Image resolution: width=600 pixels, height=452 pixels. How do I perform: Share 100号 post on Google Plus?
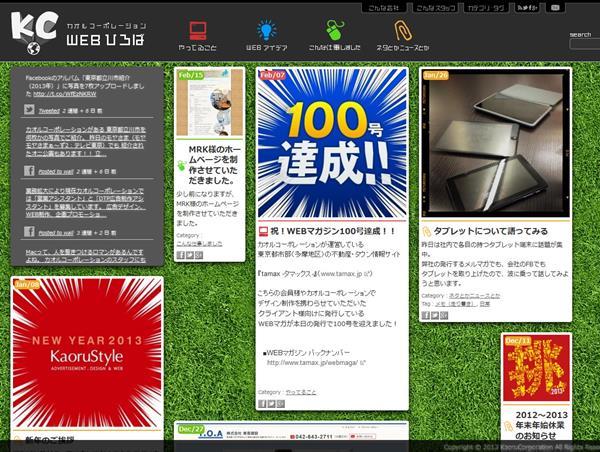pos(281,403)
